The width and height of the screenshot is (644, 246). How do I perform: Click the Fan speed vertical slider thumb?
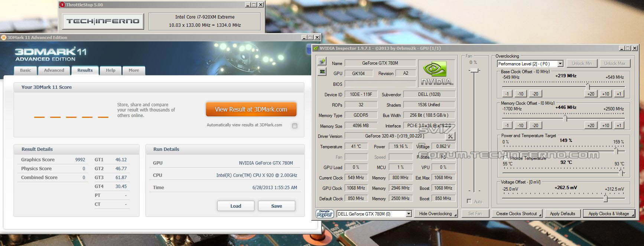click(x=474, y=70)
